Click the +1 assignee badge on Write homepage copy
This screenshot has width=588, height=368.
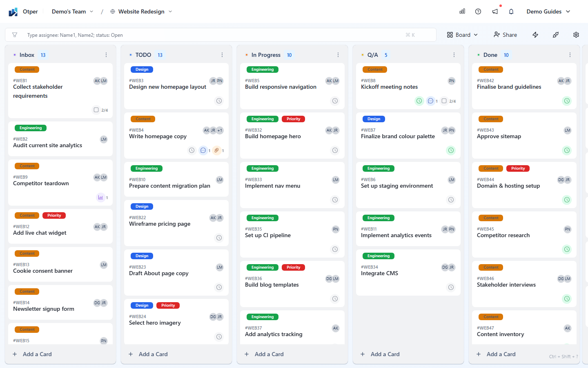pos(220,130)
